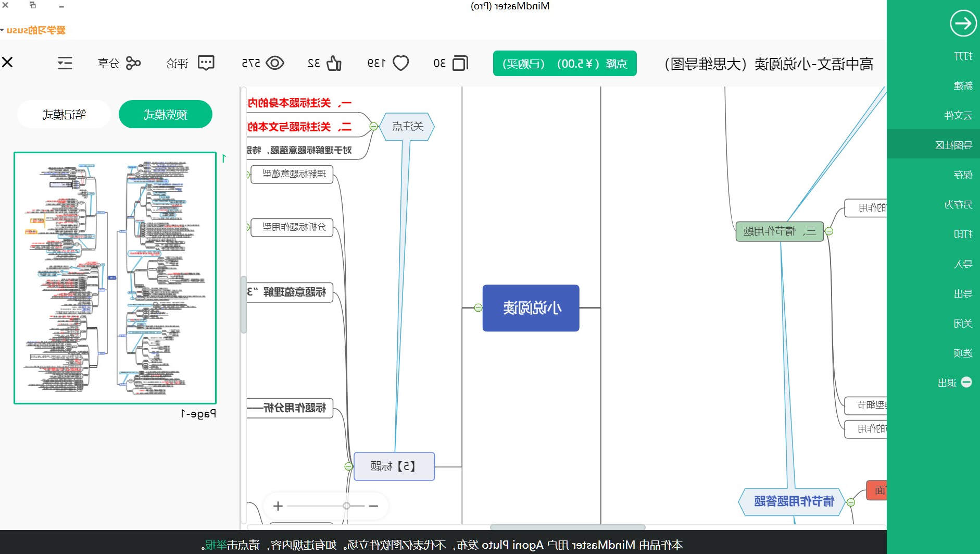Click the share (分享) icon
Viewport: 980px width, 554px height.
(x=133, y=63)
